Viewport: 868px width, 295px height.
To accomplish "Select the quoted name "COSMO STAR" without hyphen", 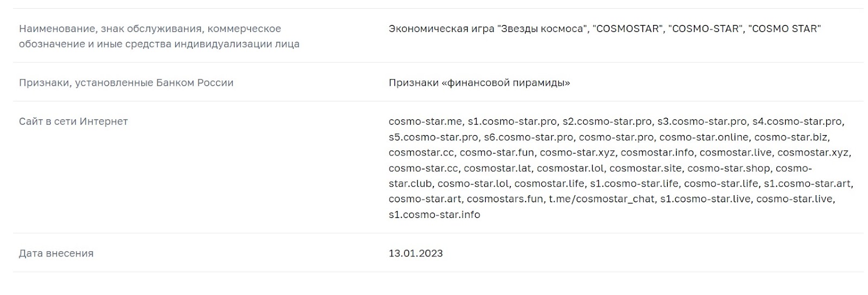I will [x=784, y=29].
